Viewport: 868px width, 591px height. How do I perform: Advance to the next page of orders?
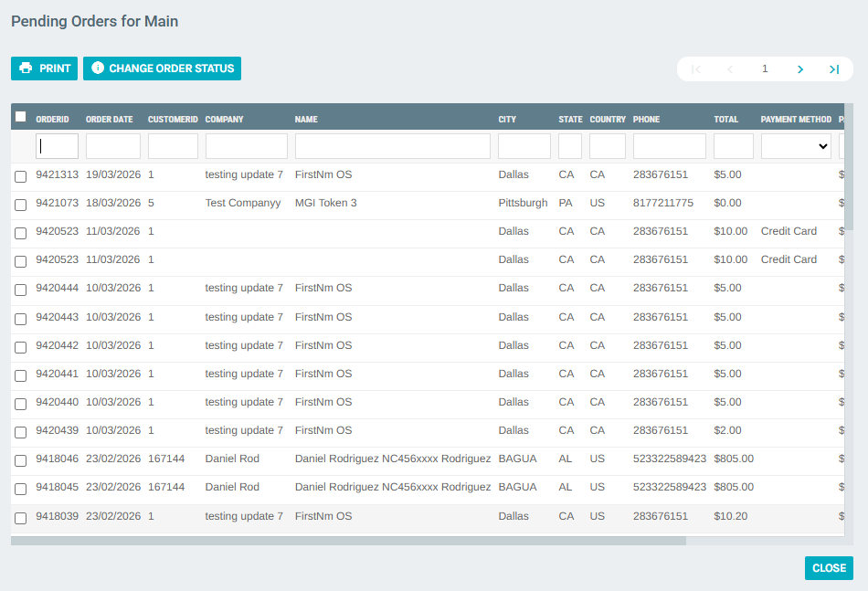click(x=799, y=69)
